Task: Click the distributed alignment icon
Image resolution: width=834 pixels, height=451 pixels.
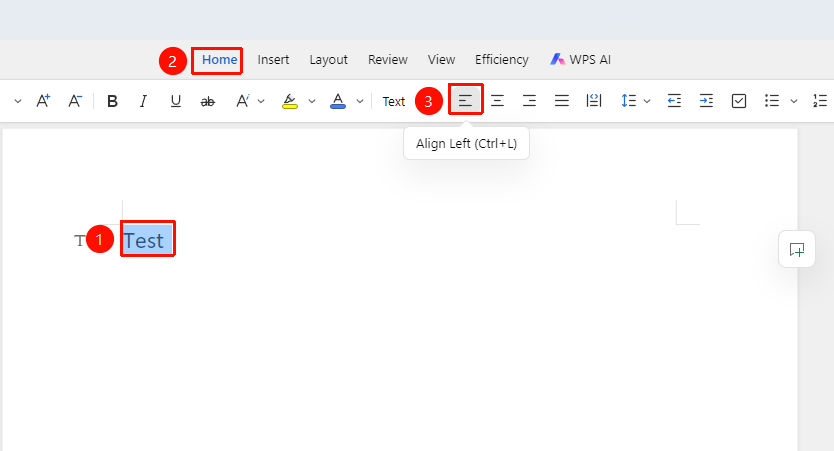Action: coord(594,101)
